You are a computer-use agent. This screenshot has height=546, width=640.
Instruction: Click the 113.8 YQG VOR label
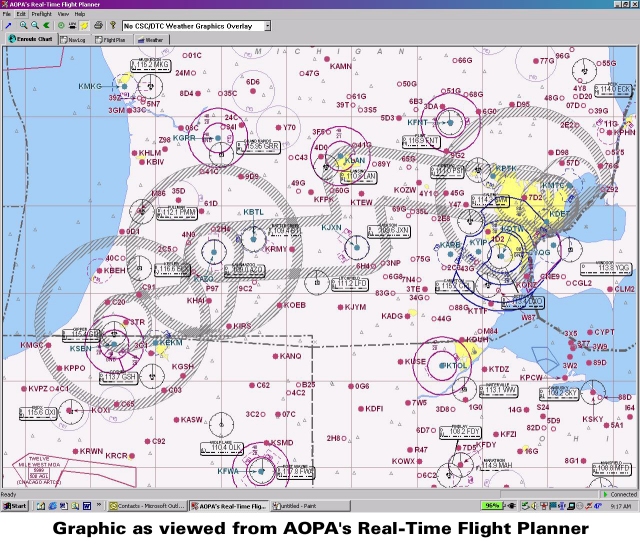(606, 269)
